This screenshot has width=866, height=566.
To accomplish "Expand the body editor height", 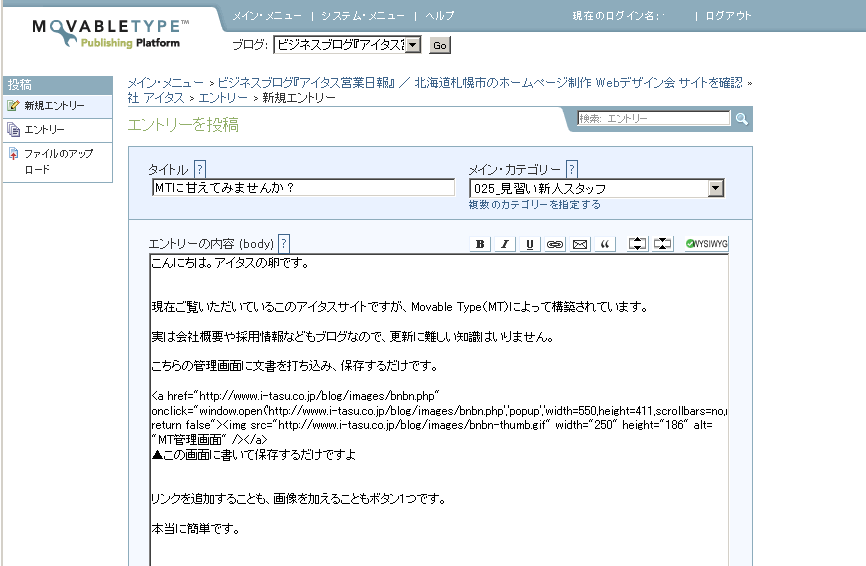I will (x=638, y=244).
